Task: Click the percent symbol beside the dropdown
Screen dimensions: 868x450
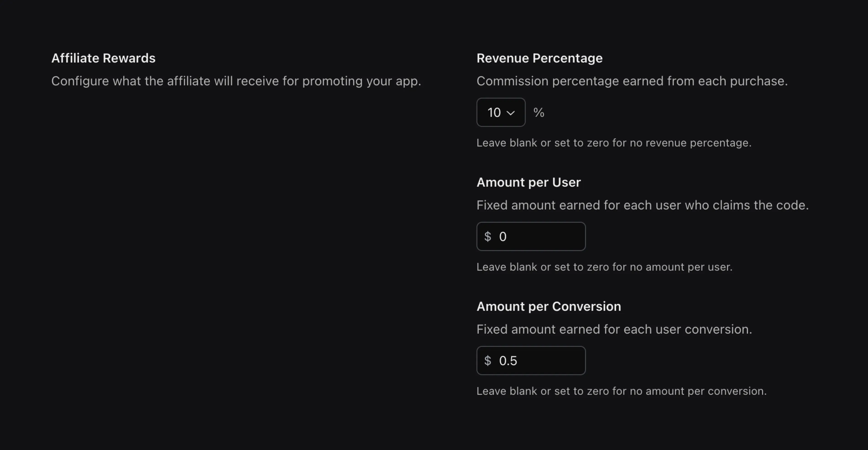Action: click(539, 112)
